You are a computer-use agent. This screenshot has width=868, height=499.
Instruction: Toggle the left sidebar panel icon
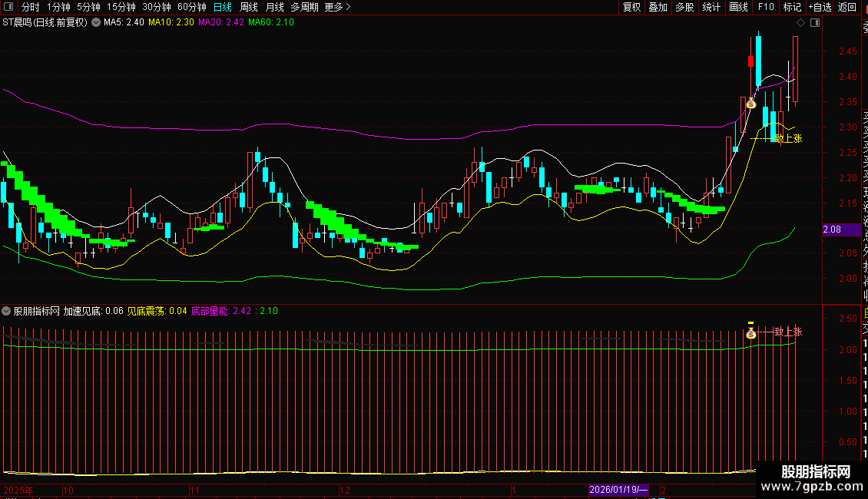pos(8,7)
